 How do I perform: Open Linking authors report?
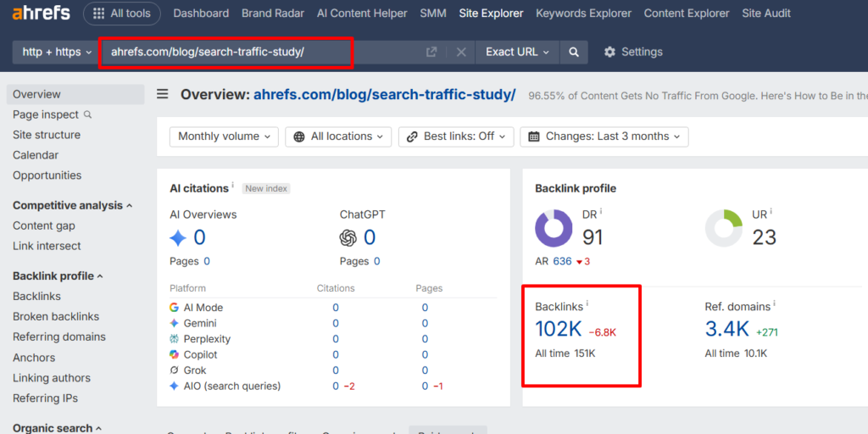(x=52, y=378)
